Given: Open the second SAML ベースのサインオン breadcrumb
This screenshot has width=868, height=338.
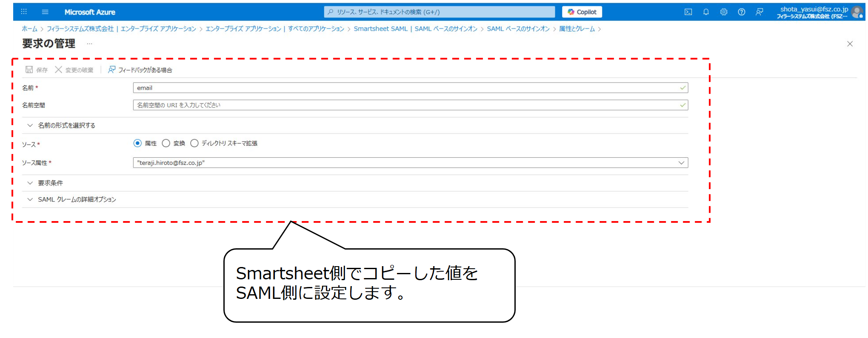Looking at the screenshot, I should [x=518, y=29].
